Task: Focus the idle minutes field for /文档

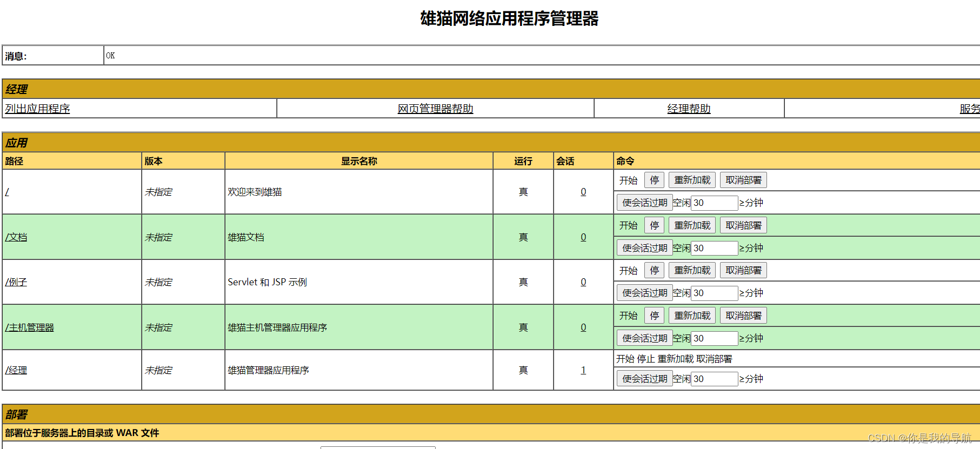Action: pos(715,248)
